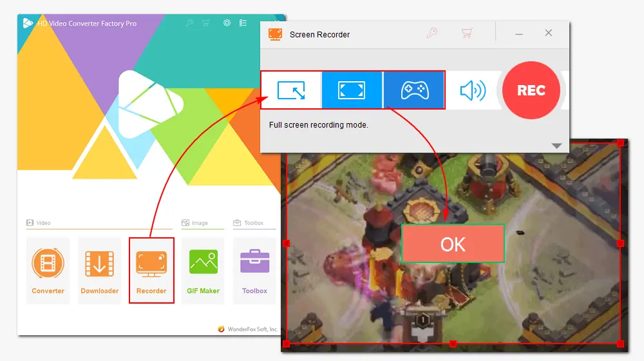
Task: Minimize the Screen Recorder window
Action: pyautogui.click(x=518, y=33)
